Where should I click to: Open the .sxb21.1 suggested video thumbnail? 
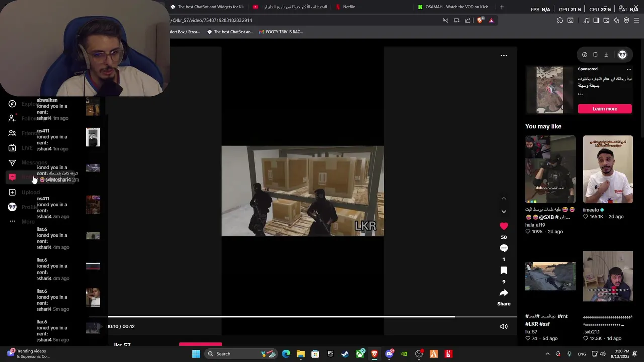[x=608, y=276]
